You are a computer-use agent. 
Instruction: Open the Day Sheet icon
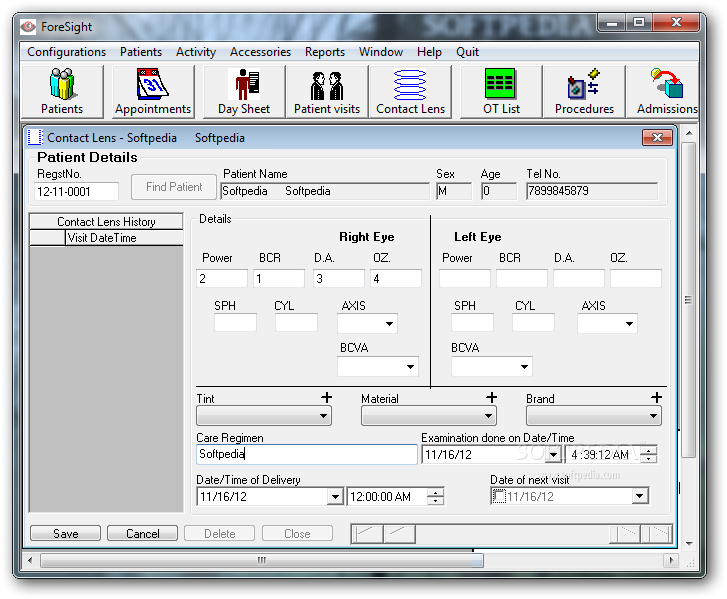point(244,92)
